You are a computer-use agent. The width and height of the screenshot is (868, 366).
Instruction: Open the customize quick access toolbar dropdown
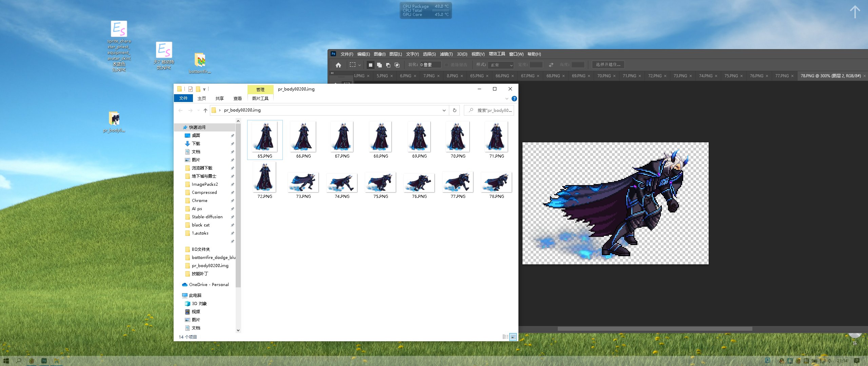[204, 89]
